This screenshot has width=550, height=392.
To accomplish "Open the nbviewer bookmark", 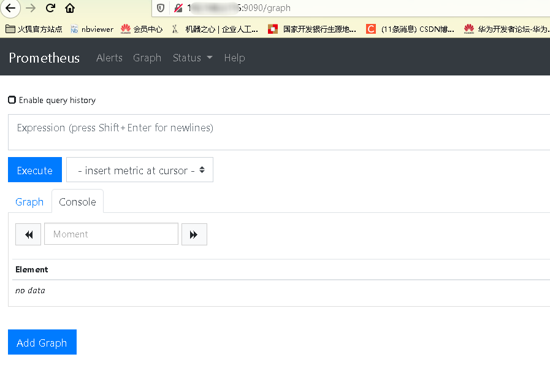I will [x=92, y=29].
